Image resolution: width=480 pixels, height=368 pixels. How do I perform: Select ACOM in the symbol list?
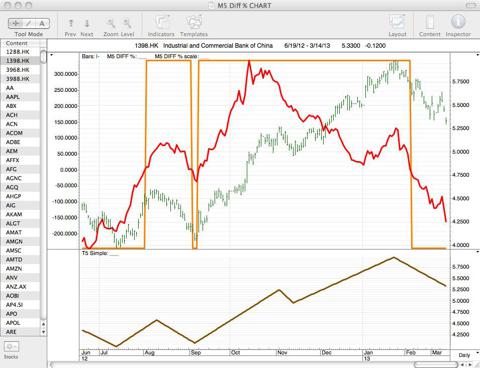[x=21, y=133]
